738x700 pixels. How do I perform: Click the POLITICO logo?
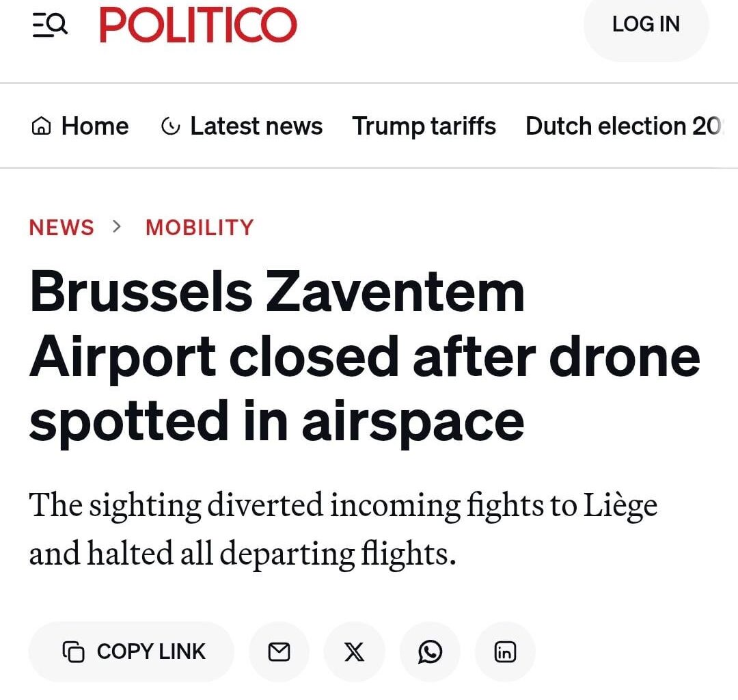197,25
